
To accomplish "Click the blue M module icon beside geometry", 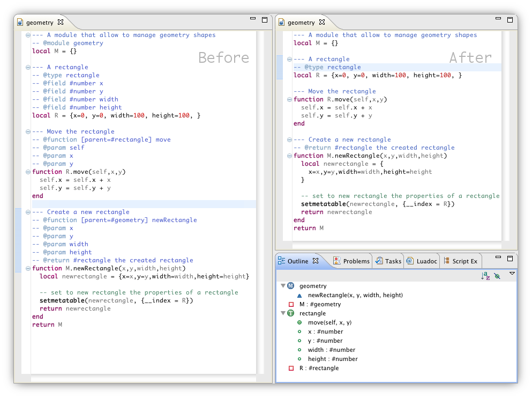I will pyautogui.click(x=291, y=285).
